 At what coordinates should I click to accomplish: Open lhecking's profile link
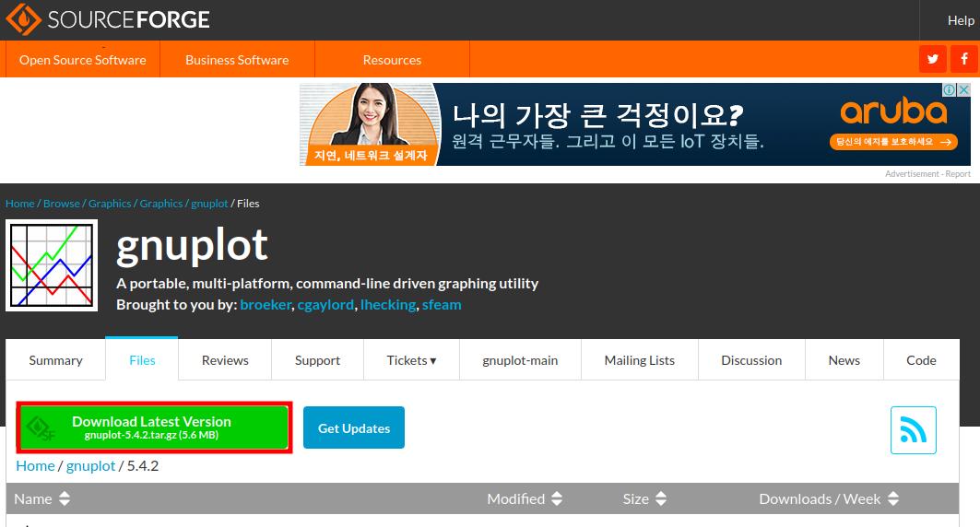coord(388,305)
